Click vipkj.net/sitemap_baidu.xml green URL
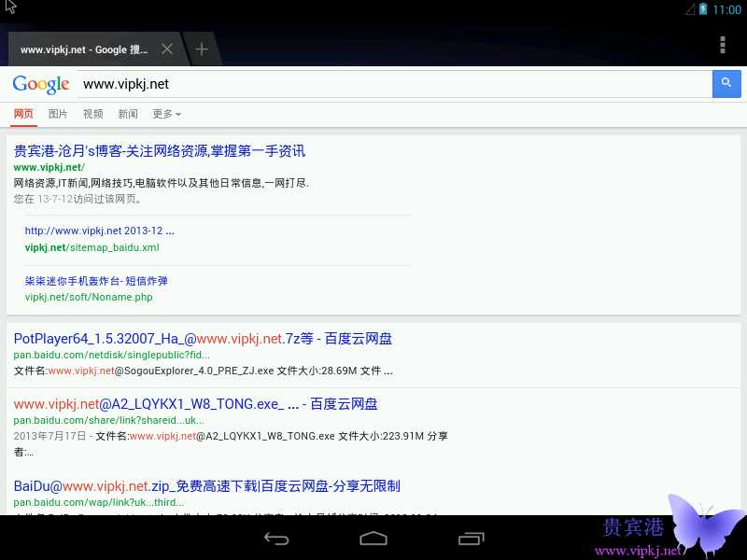The height and width of the screenshot is (560, 747). [x=92, y=247]
